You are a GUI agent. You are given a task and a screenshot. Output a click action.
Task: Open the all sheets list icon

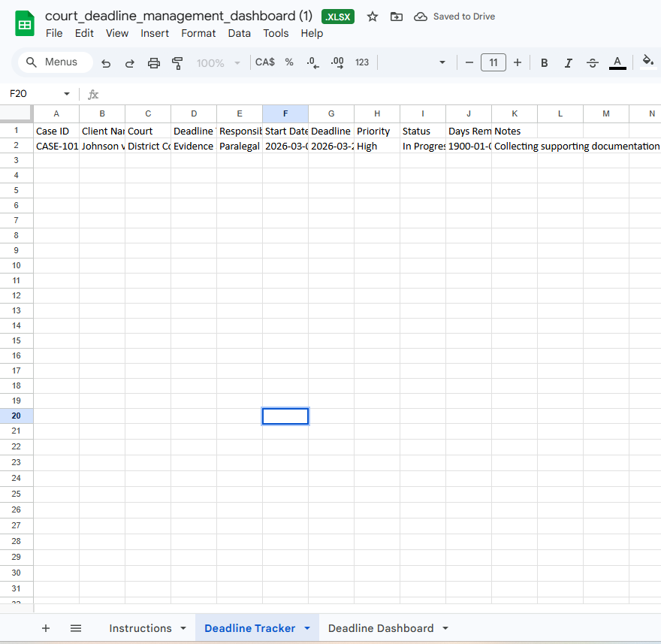pos(76,628)
